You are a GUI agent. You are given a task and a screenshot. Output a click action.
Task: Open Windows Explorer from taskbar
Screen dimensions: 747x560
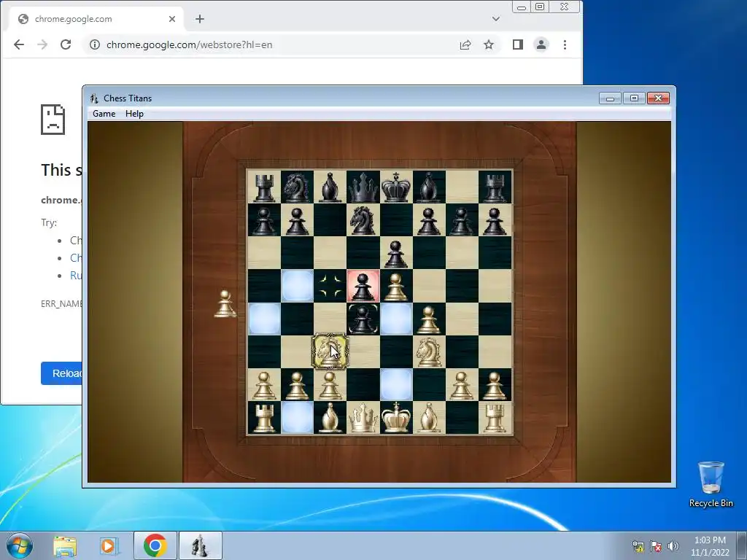[x=65, y=545]
